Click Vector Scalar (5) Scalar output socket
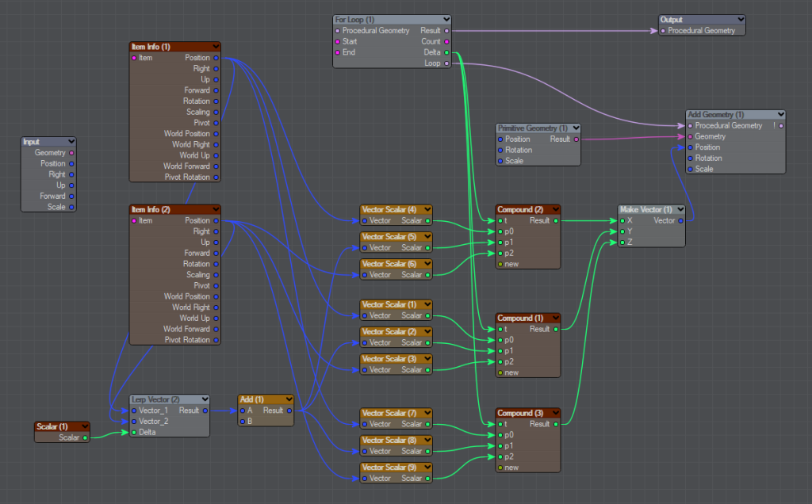Viewport: 812px width, 504px height. pos(427,248)
